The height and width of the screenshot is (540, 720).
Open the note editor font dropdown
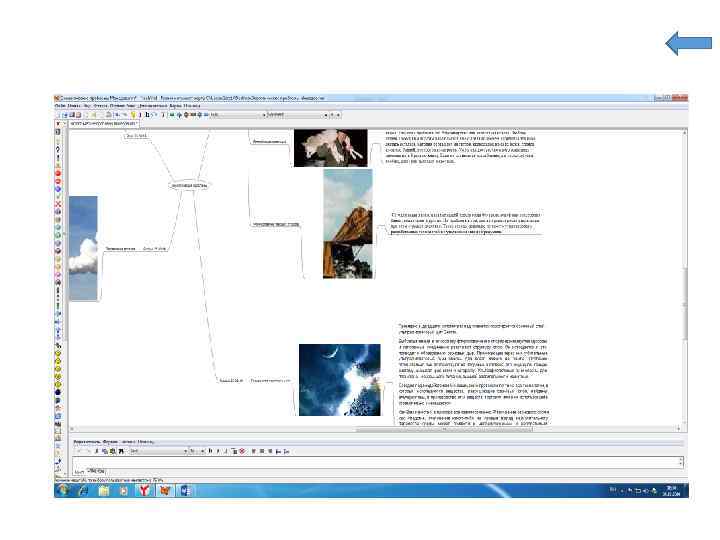point(159,451)
